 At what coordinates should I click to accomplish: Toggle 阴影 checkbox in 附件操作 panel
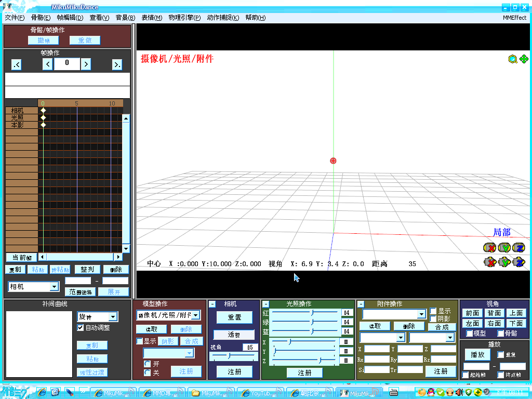(433, 319)
